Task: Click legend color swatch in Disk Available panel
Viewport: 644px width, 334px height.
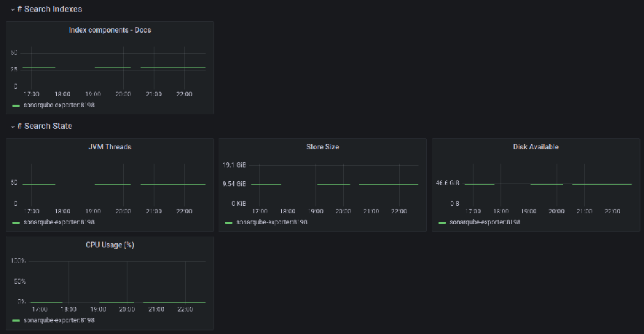Action: [441, 222]
